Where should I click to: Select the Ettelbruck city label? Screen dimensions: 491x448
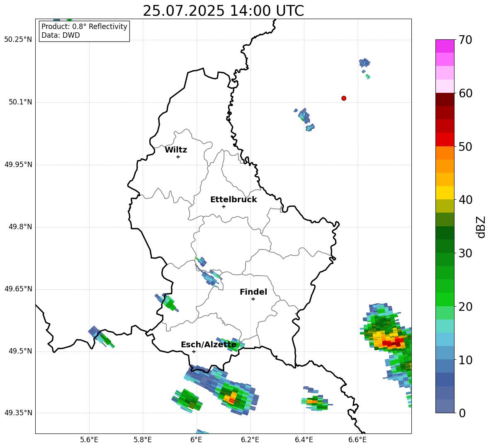point(233,200)
